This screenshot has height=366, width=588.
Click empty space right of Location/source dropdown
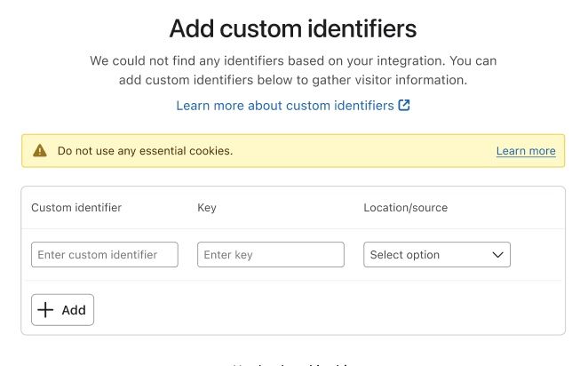536,255
